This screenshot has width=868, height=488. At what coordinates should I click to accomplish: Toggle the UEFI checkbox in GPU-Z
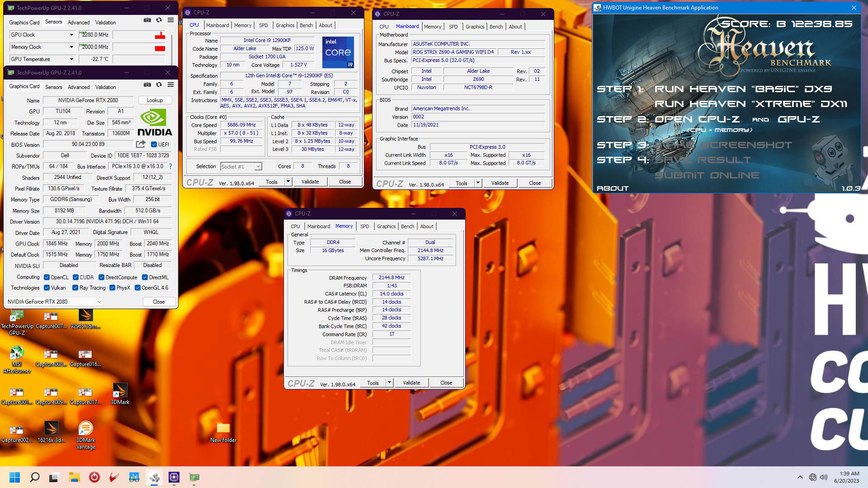[154, 145]
